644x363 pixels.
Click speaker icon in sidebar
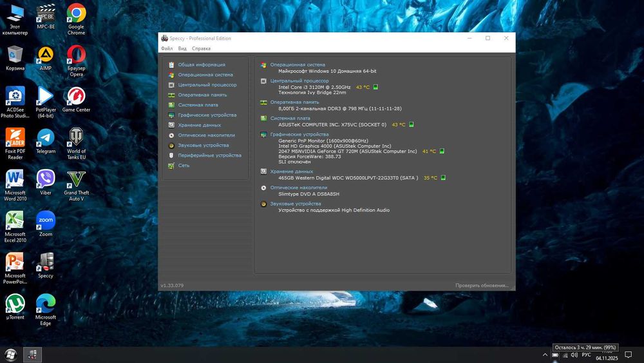tap(171, 145)
